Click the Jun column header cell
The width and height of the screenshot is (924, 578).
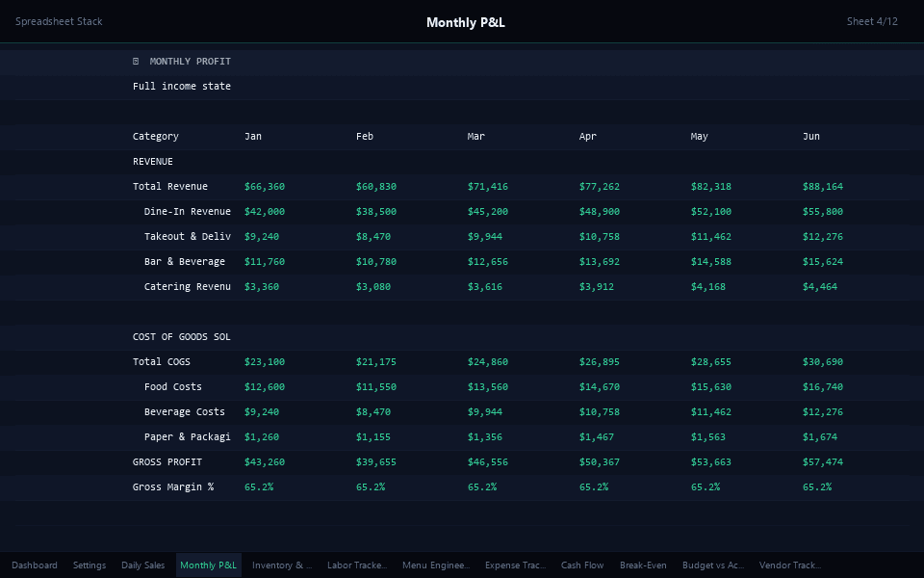(x=811, y=137)
